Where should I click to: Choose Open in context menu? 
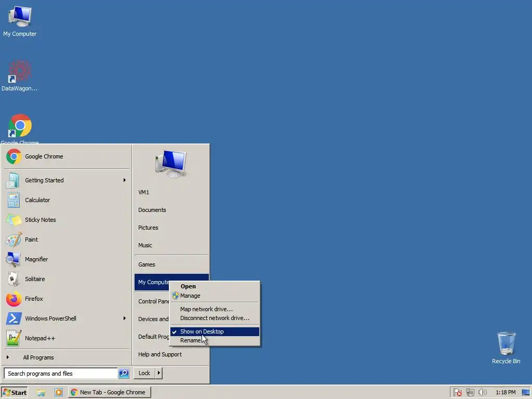click(215, 286)
